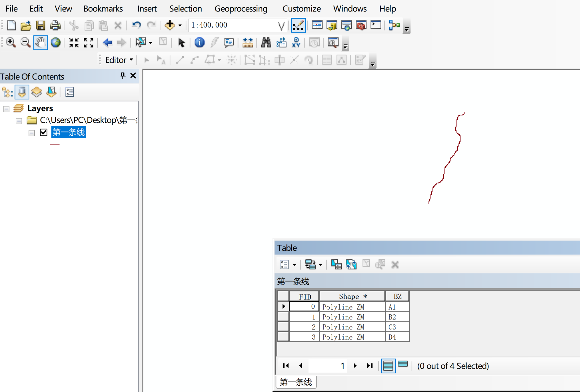Select the Identify tool
This screenshot has height=392, width=580.
pos(199,43)
